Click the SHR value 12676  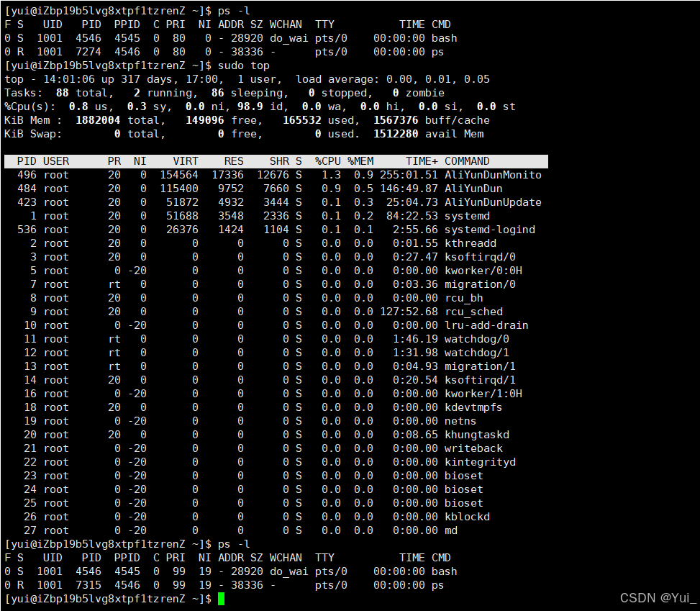click(x=273, y=175)
